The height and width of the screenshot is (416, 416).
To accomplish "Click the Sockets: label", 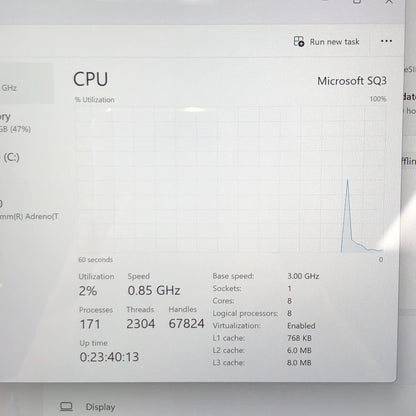I will point(227,288).
